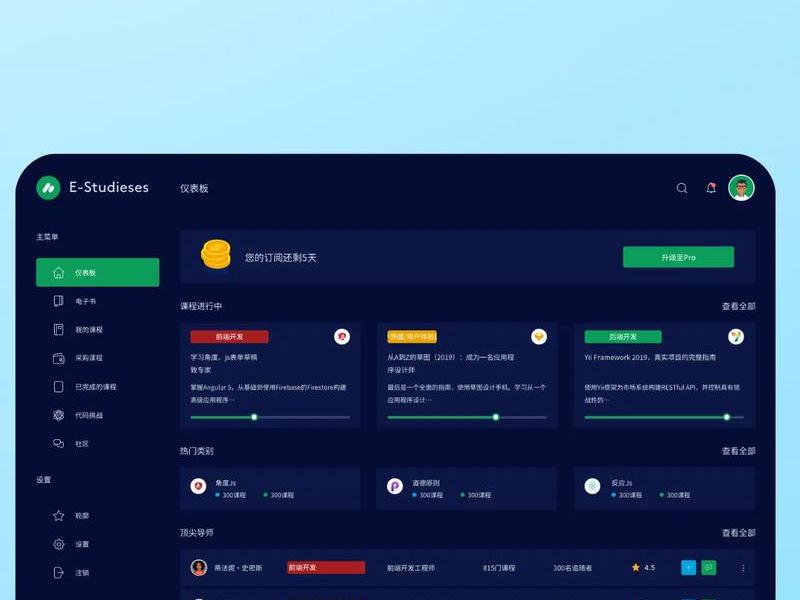Click the search magnifier icon
800x600 pixels.
(682, 188)
